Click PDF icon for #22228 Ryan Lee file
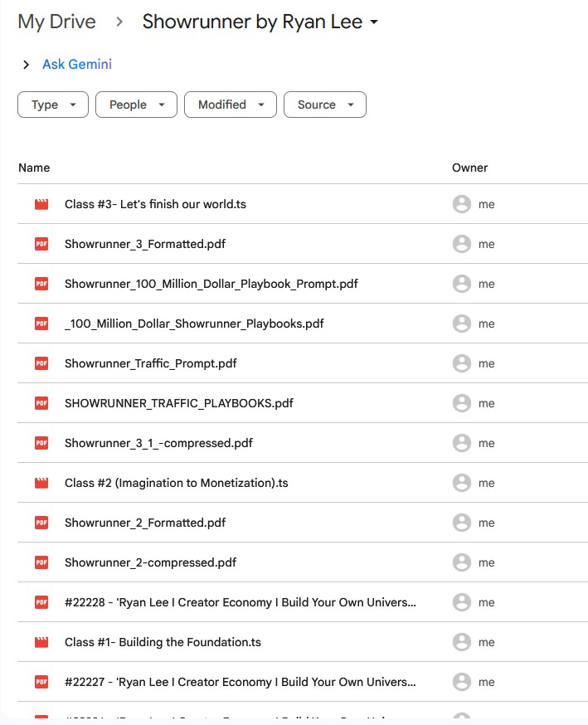Screen dimensions: 588x725 click(41, 602)
